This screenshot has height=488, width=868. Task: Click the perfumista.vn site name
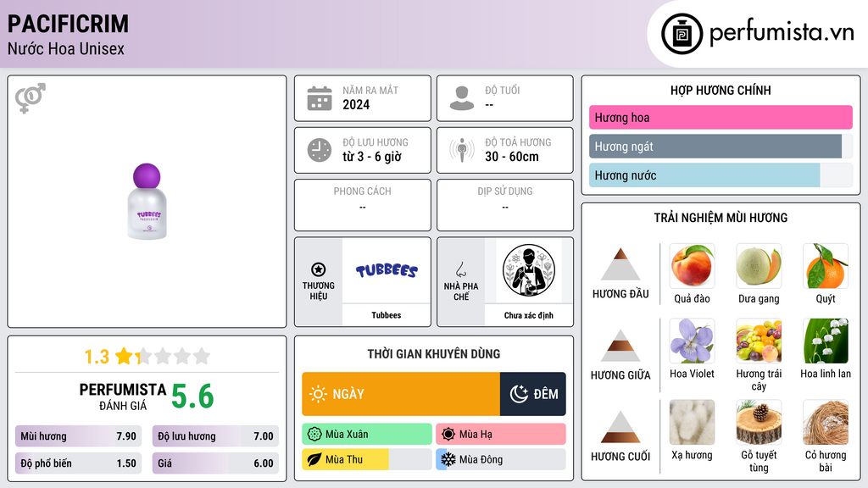point(782,33)
